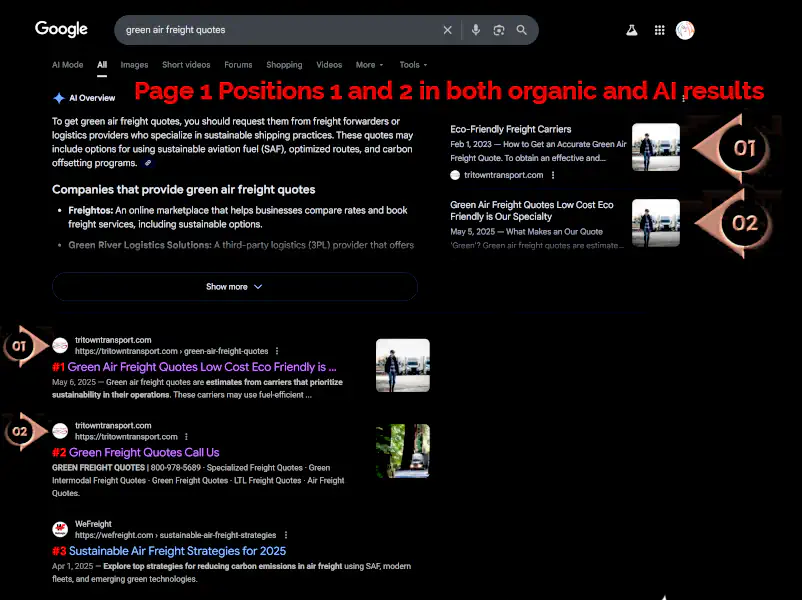Start a voice search with the microphone

pyautogui.click(x=476, y=30)
